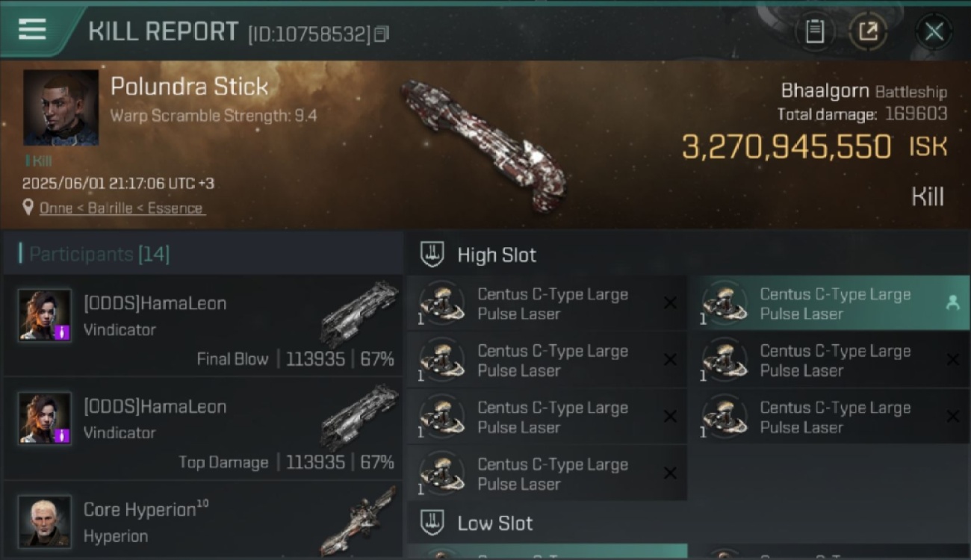971x560 pixels.
Task: Click the Low Slot section icon
Action: (432, 523)
